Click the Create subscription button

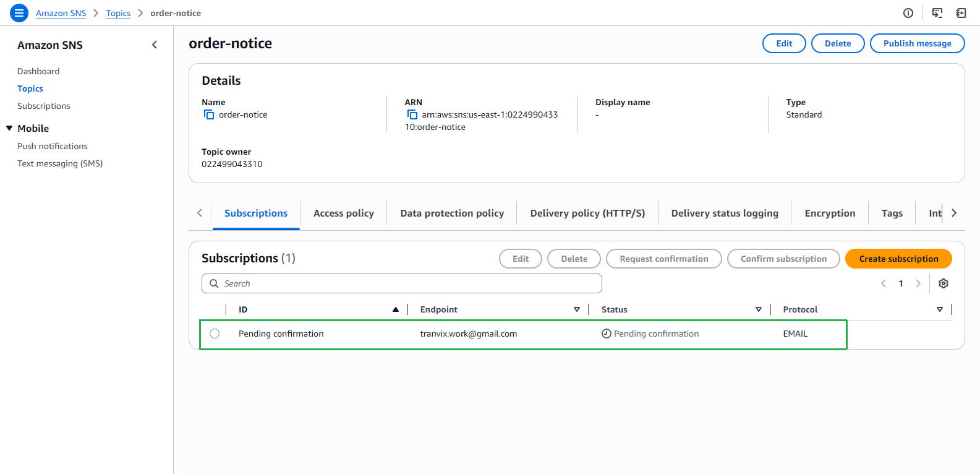(x=898, y=259)
